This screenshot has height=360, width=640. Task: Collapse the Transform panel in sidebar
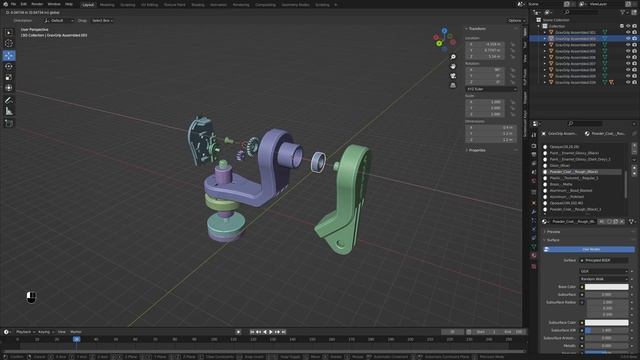click(x=467, y=29)
